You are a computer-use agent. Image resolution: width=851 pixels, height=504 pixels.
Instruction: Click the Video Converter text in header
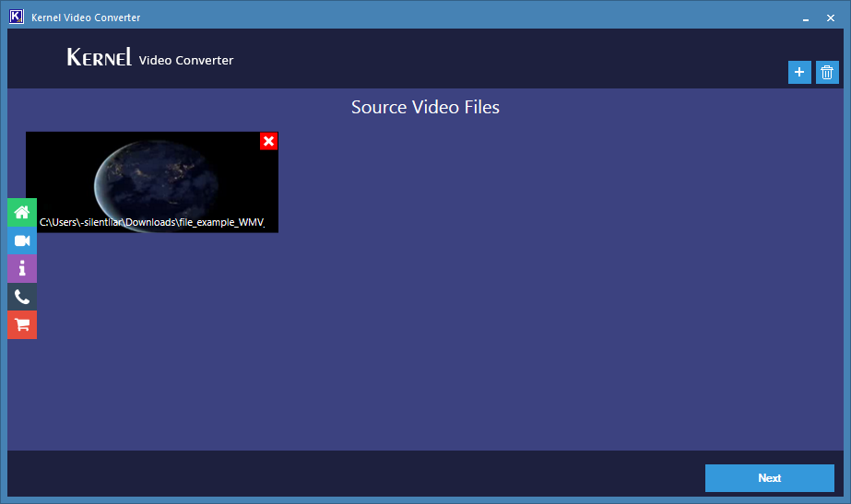186,61
